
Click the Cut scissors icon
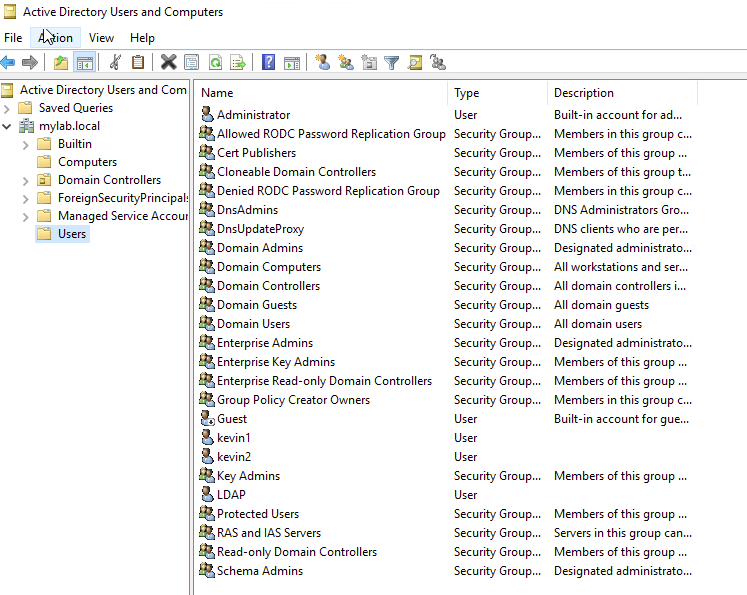pos(115,62)
